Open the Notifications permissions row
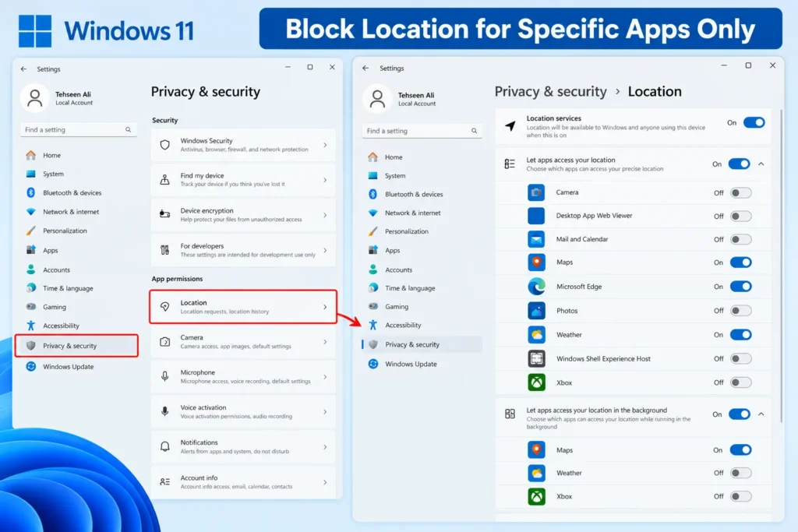Screen dimensions: 798x532 (243, 446)
